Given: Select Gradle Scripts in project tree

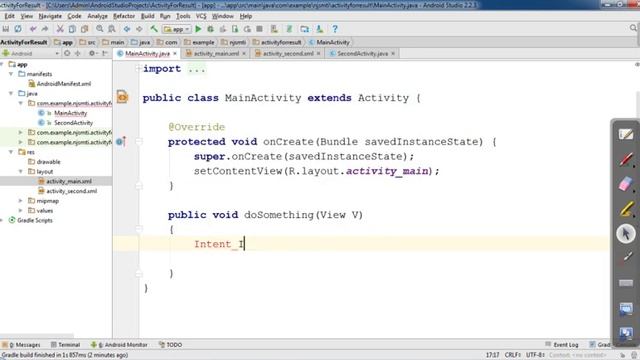Looking at the screenshot, I should (31, 220).
